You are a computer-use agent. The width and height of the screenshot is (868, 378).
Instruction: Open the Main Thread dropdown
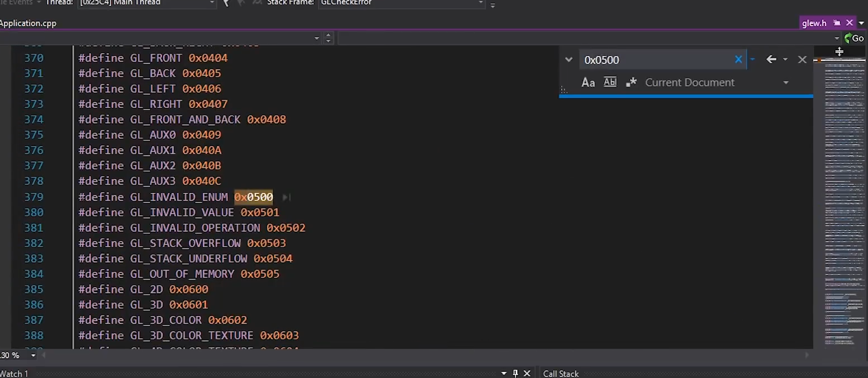point(212,3)
